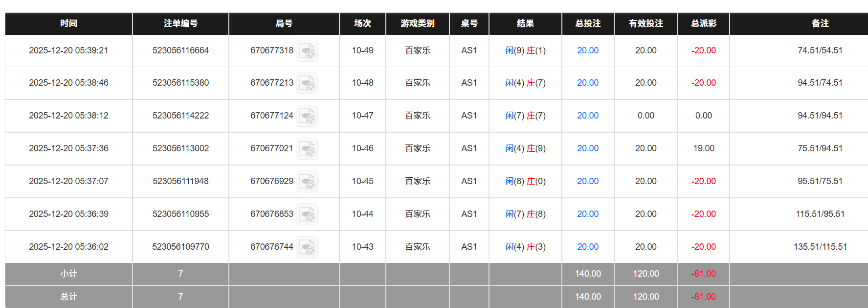Click the 有效投注 column header
Viewport: 868px width, 308px height.
(x=645, y=24)
